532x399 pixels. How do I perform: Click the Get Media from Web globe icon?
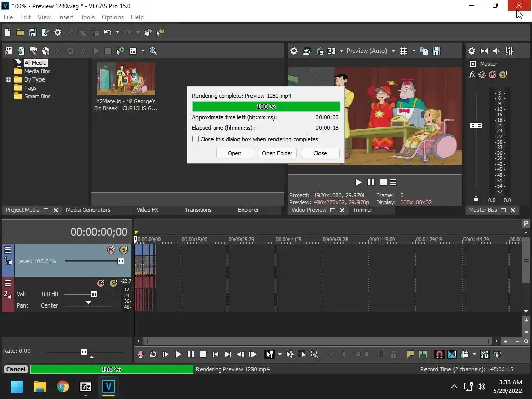click(46, 51)
